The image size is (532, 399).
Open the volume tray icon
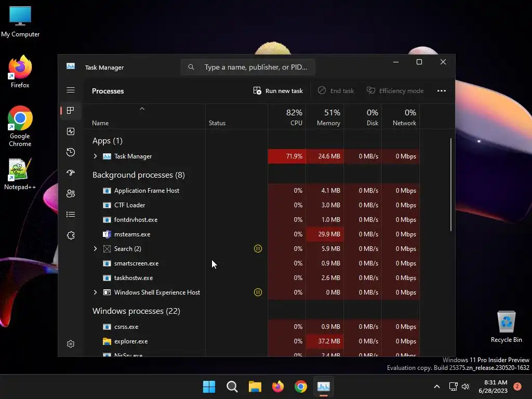(x=465, y=387)
